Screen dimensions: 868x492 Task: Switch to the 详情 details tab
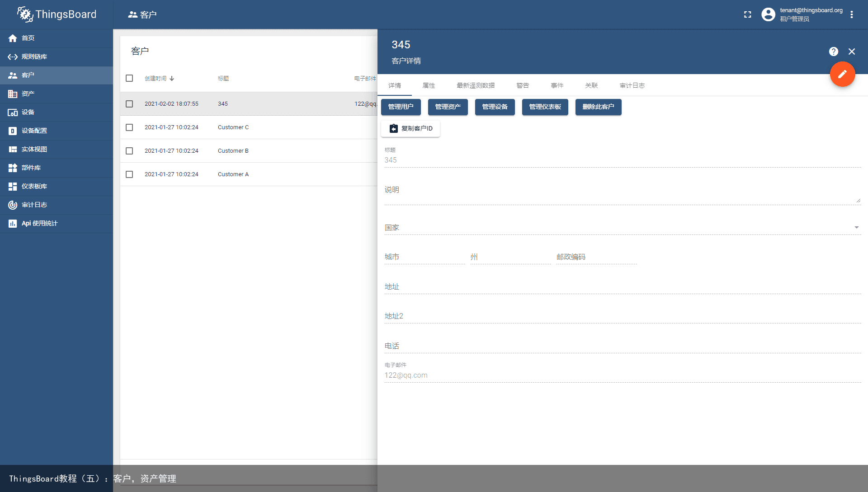395,85
